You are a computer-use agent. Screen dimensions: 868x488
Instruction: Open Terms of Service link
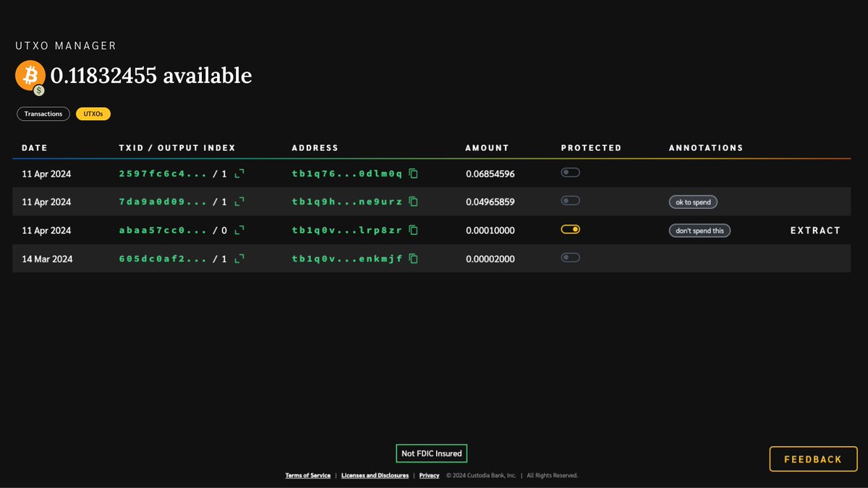(x=308, y=476)
